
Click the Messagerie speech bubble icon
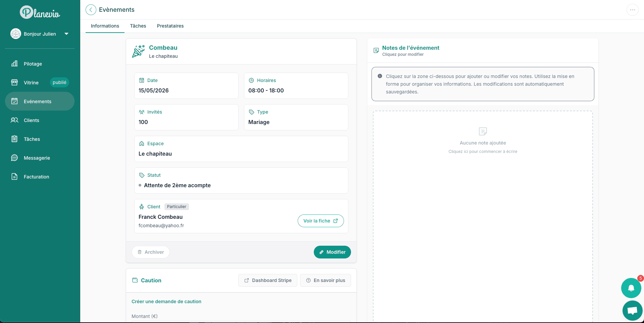(14, 158)
